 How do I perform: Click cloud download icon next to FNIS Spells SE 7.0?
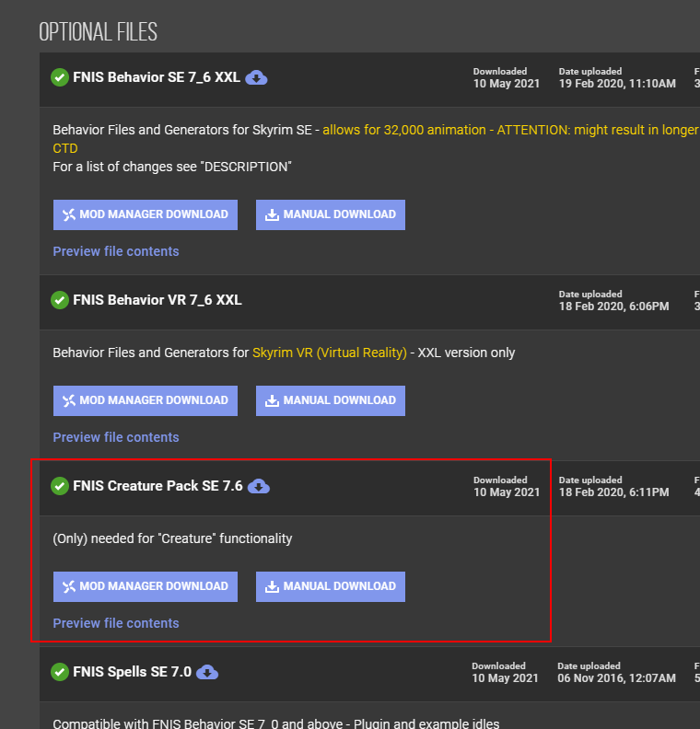[x=207, y=672]
